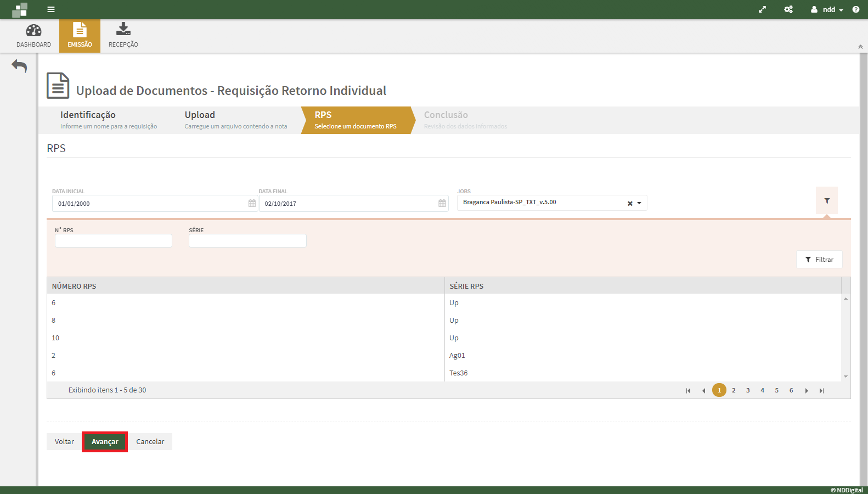The width and height of the screenshot is (868, 494).
Task: Go to the last page of results
Action: 821,391
